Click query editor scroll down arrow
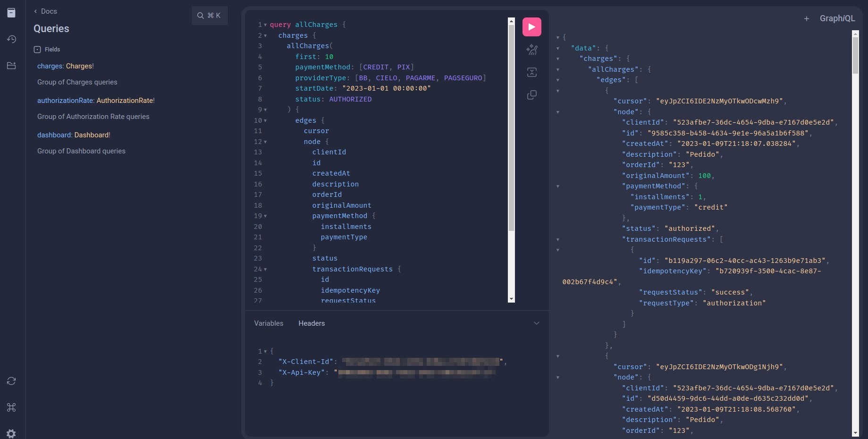Screen dimensions: 868x439 pyautogui.click(x=511, y=299)
